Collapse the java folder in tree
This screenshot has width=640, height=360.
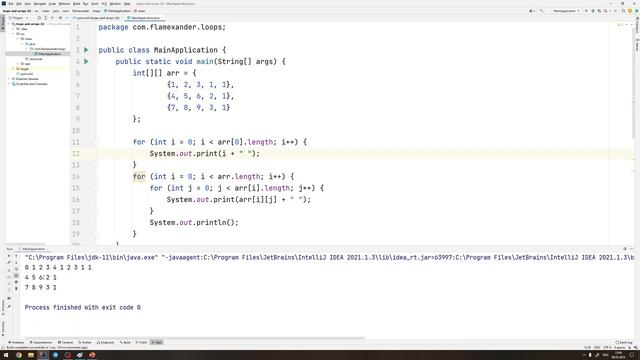tap(22, 44)
